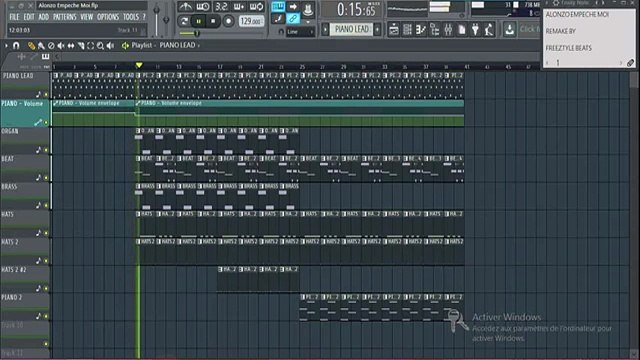The height and width of the screenshot is (360, 640).
Task: Mute the PIANO LEAD track
Action: coord(46,95)
